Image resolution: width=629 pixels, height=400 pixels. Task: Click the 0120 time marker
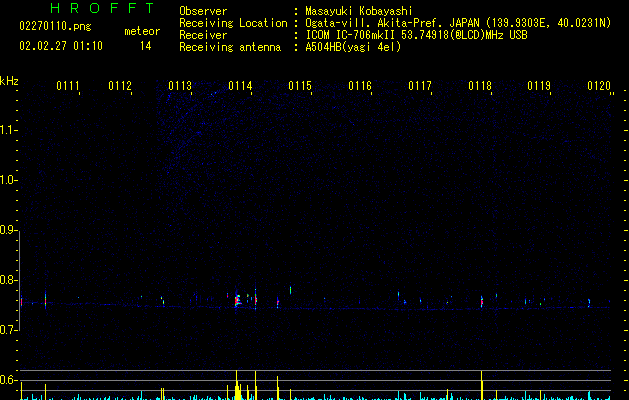coord(599,86)
